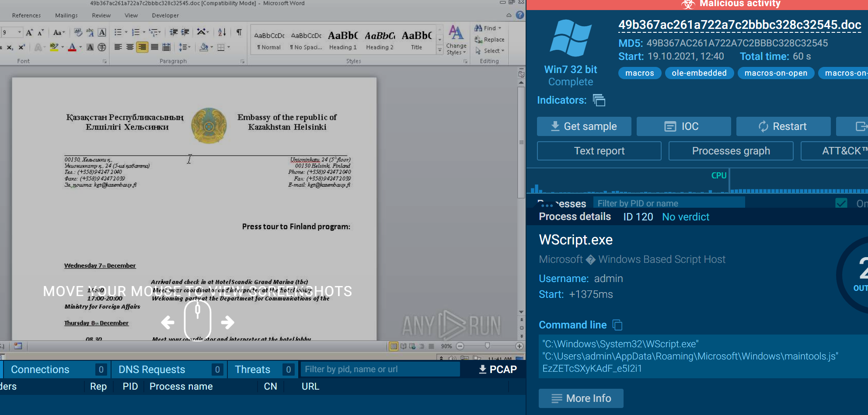Click Replace in the Editing group
The width and height of the screenshot is (868, 415).
pyautogui.click(x=489, y=39)
